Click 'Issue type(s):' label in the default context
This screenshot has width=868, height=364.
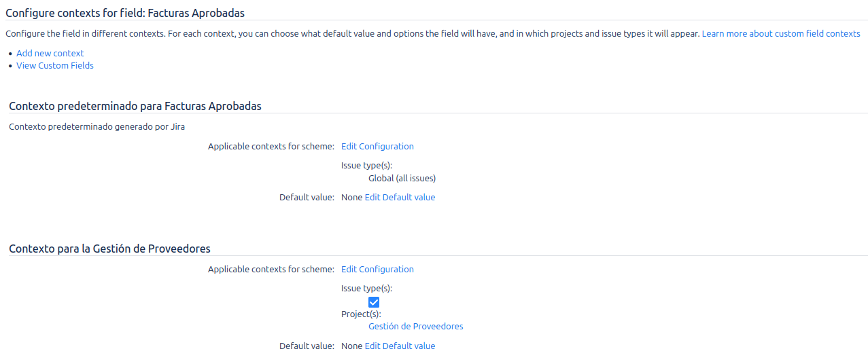point(366,165)
